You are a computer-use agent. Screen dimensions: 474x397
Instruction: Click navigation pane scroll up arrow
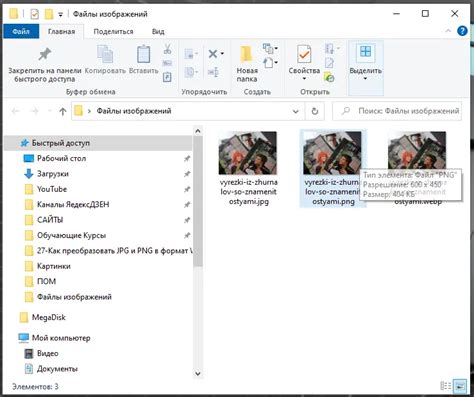pos(198,131)
